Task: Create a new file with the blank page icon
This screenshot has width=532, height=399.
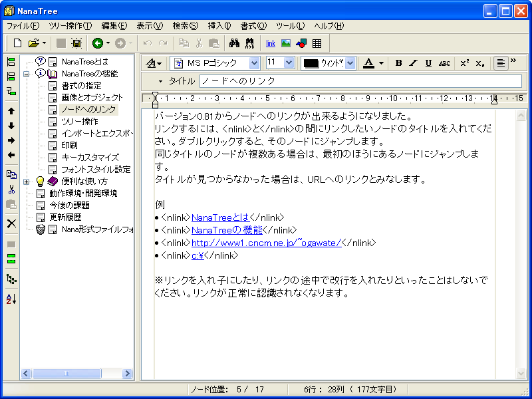Action: click(17, 43)
